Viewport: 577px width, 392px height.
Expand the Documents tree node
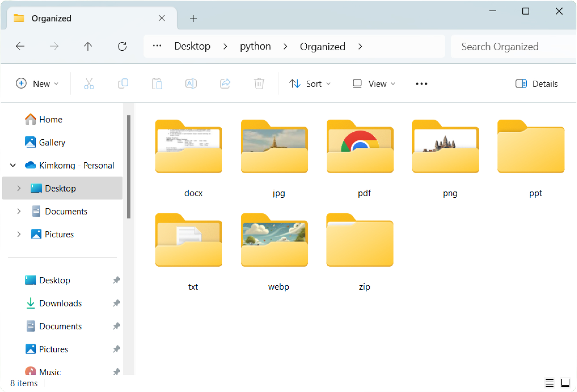click(x=19, y=211)
